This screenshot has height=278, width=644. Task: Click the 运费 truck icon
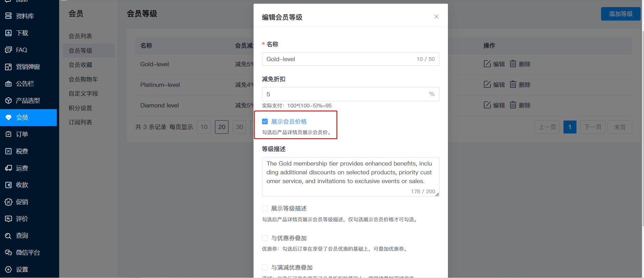tap(8, 168)
